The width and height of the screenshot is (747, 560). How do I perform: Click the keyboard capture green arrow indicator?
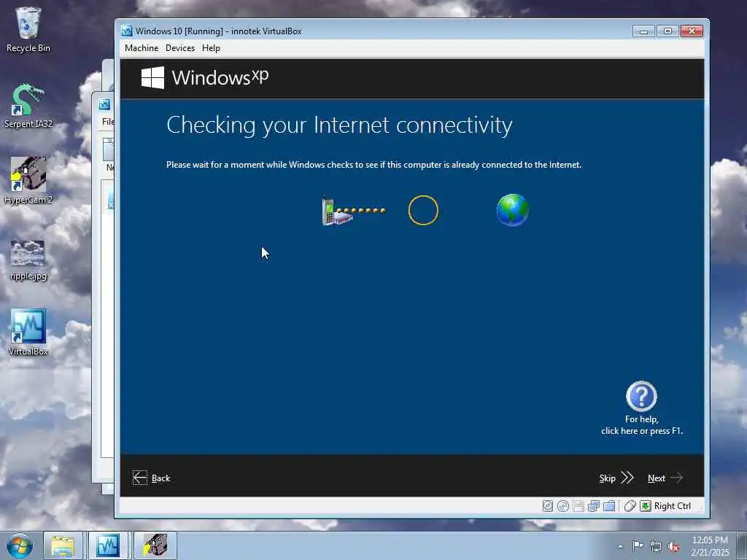(x=646, y=506)
